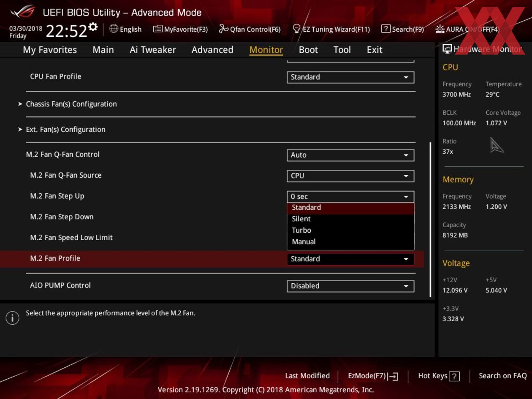This screenshot has height=399, width=532.
Task: Click the memory capacity value 8192 MB
Action: tap(455, 235)
